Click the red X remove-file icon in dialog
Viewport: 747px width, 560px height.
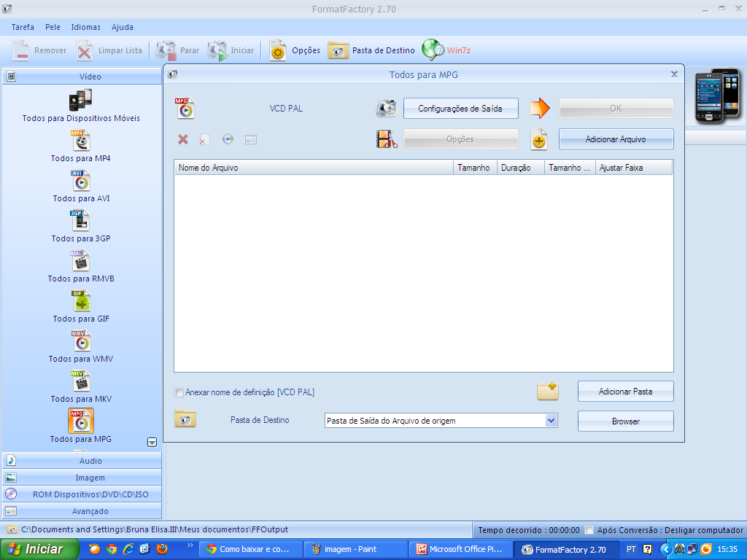[183, 139]
